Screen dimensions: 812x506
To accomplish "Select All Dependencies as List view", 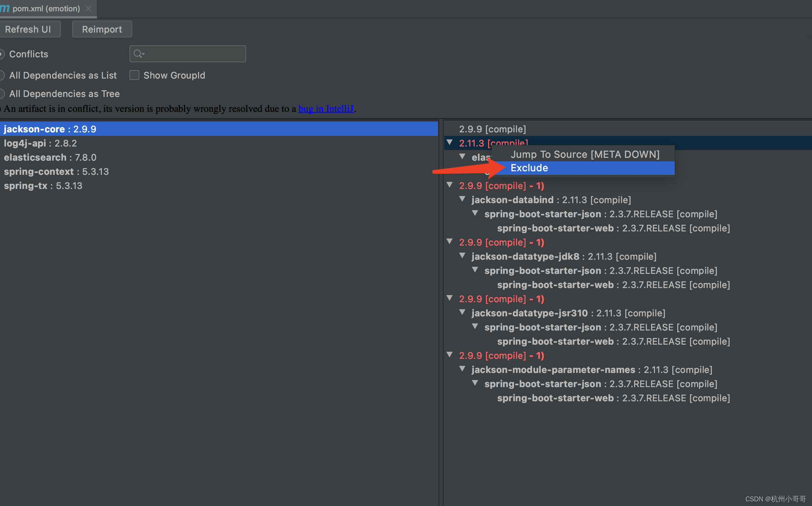I will coord(1,75).
